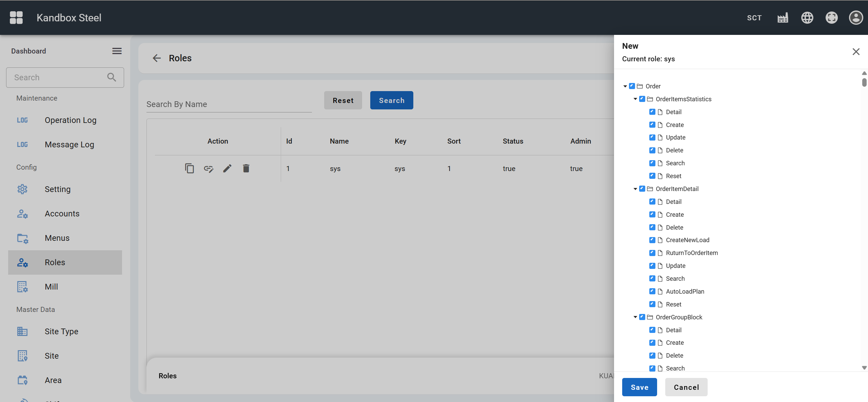The image size is (868, 402).
Task: Collapse the Order tree node
Action: click(x=625, y=86)
